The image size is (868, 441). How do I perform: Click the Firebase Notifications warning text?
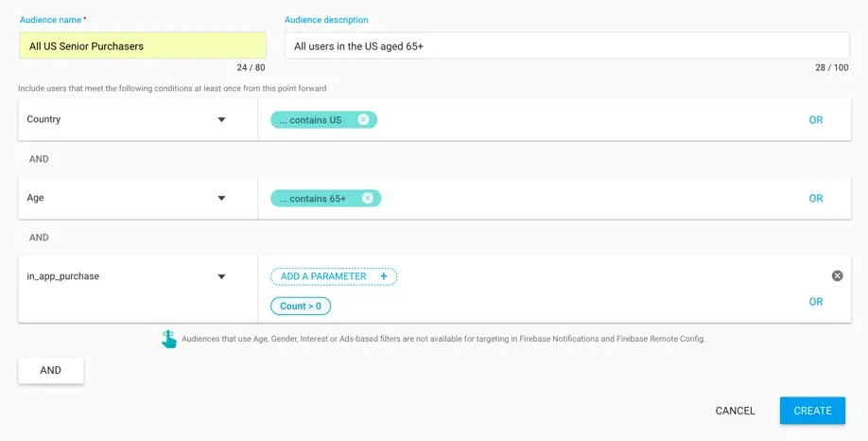click(x=443, y=339)
